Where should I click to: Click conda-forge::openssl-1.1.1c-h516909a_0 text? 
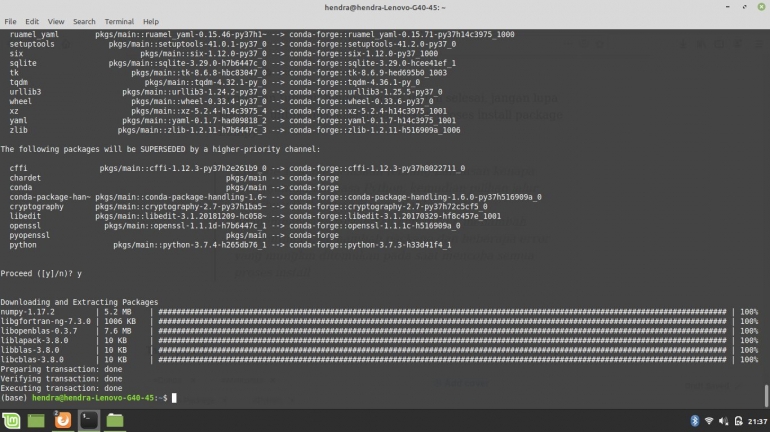tap(374, 226)
